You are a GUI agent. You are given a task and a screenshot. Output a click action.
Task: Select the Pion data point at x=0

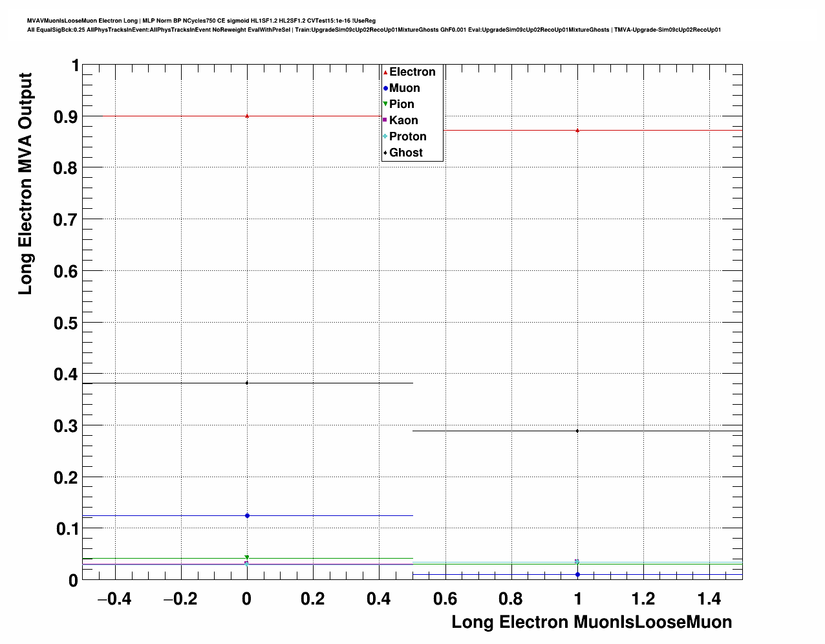[247, 557]
